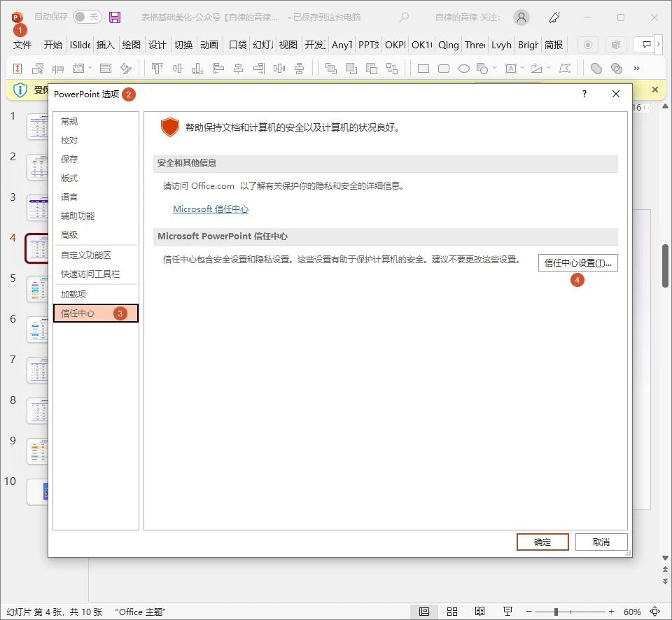Click the purple save icon in title bar
The width and height of the screenshot is (672, 620).
click(115, 17)
